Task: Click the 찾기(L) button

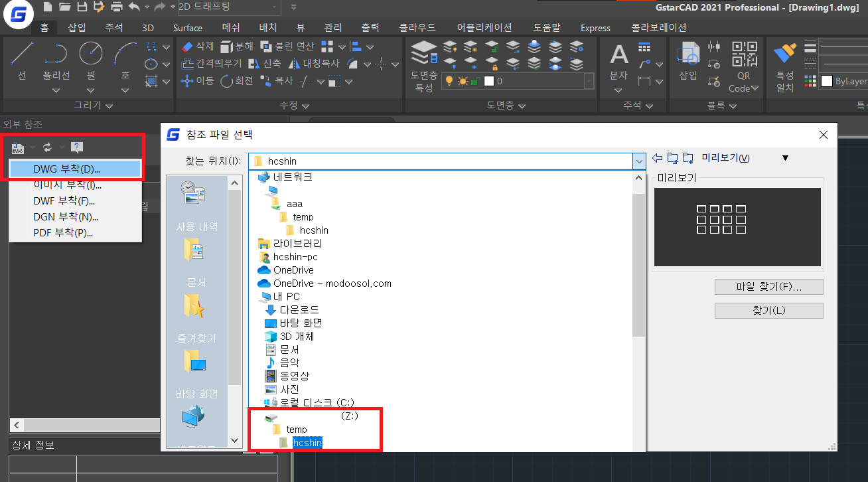Action: 769,311
